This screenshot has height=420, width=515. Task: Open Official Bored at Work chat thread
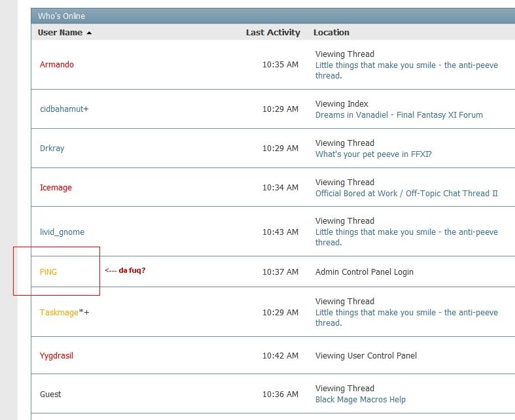406,194
